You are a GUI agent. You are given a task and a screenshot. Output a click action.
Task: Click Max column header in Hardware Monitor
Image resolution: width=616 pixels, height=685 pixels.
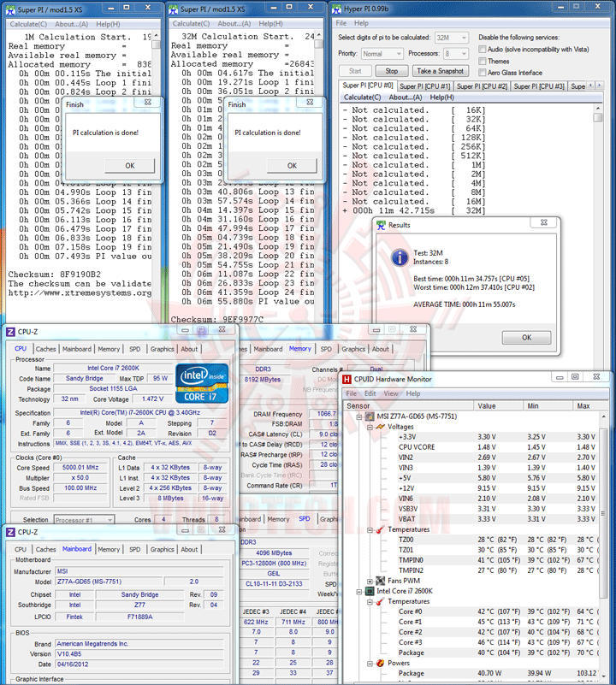(586, 406)
